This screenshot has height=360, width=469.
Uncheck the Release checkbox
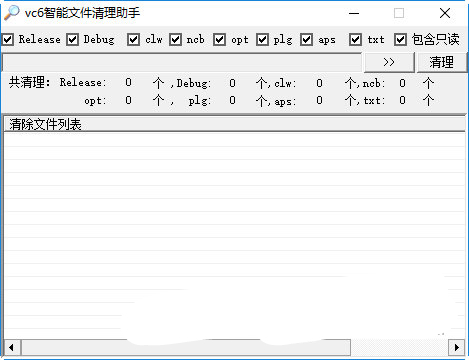tap(8, 40)
